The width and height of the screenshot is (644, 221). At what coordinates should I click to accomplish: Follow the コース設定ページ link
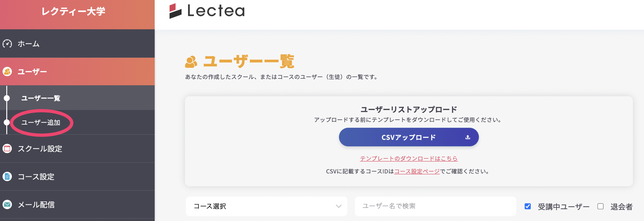click(417, 171)
